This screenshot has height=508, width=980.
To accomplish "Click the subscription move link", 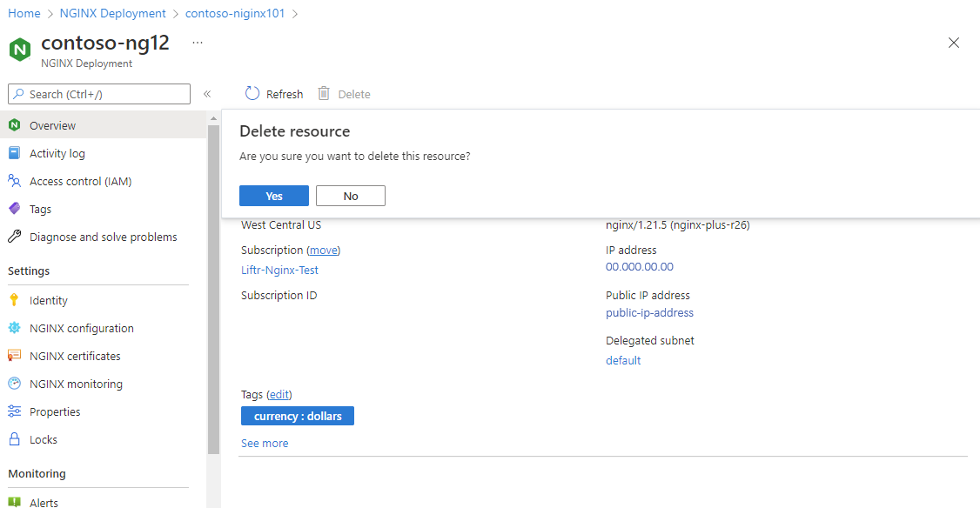I will (x=324, y=250).
